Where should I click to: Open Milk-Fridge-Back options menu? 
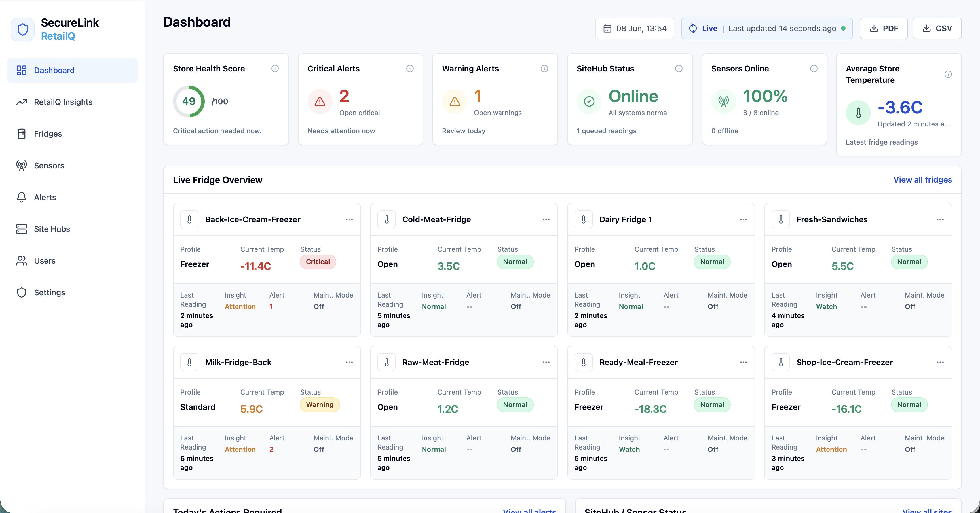[x=349, y=363]
